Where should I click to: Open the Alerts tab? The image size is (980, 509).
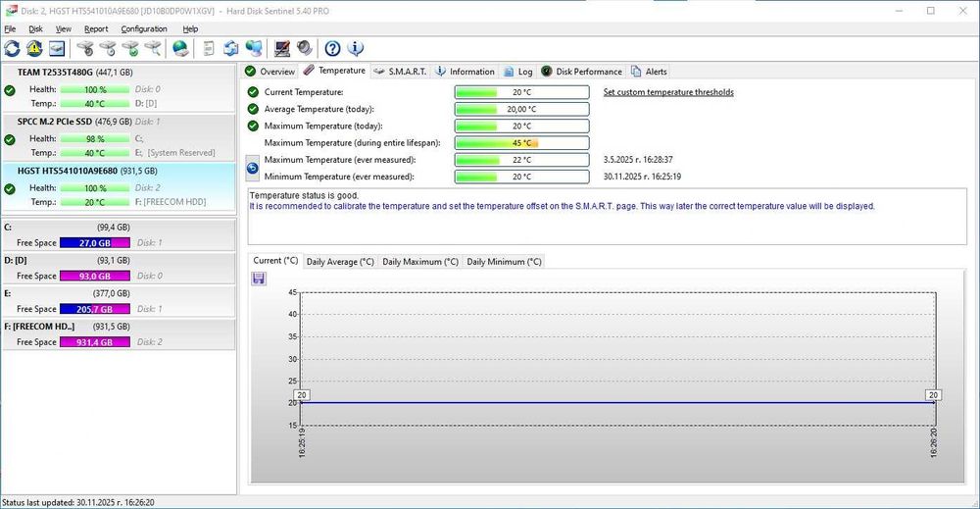click(649, 72)
